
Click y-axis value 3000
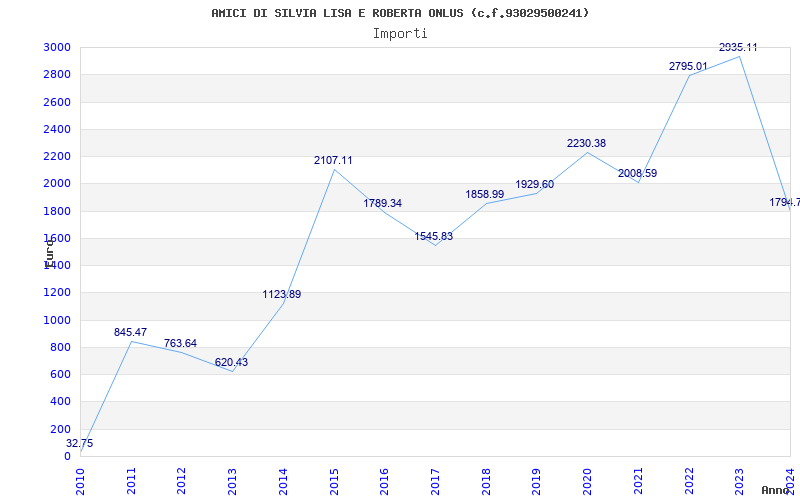[x=57, y=47]
